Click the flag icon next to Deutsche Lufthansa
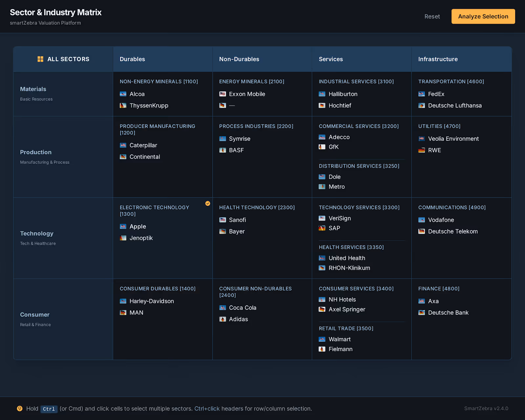 pos(422,106)
